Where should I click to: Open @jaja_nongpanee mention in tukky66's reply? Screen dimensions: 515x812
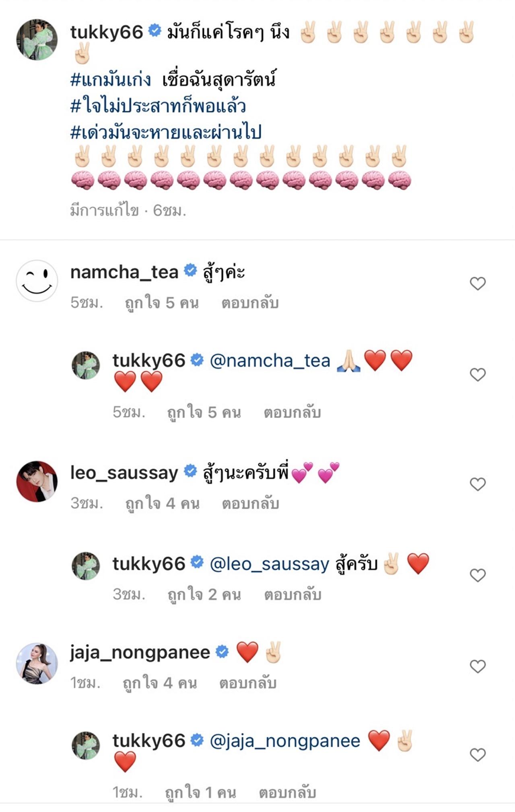(x=285, y=741)
